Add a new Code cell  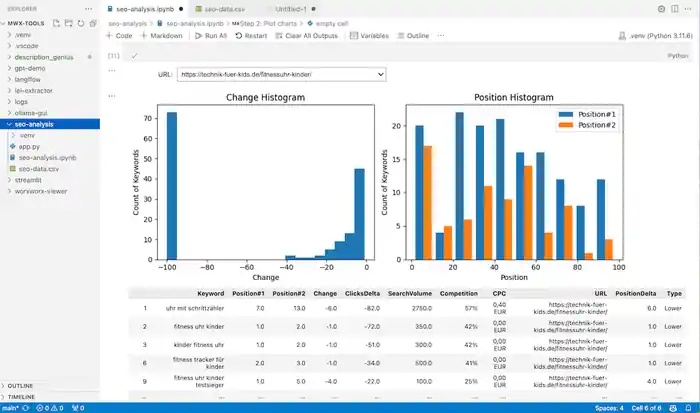[x=119, y=36]
